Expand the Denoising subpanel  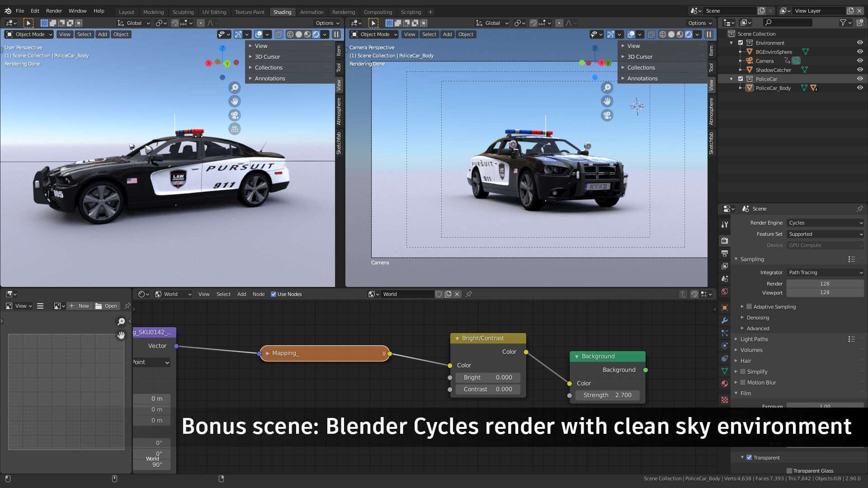click(x=757, y=318)
